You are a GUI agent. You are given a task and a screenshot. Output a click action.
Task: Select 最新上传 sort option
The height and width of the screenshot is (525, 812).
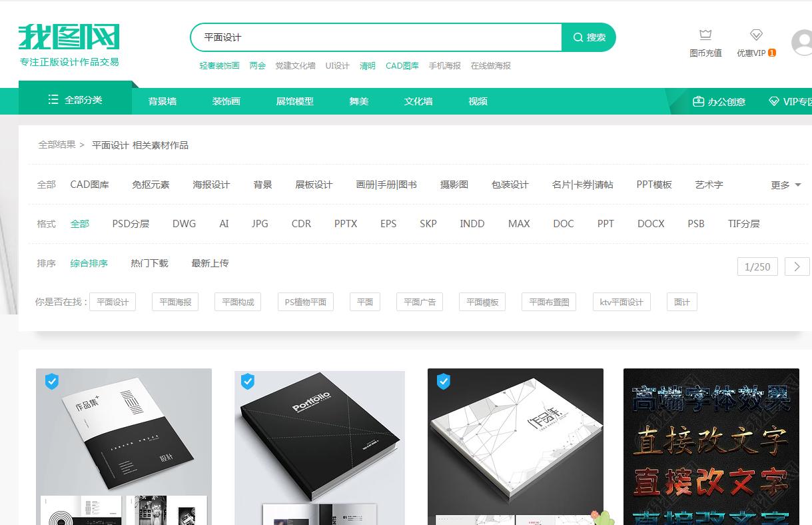coord(209,263)
